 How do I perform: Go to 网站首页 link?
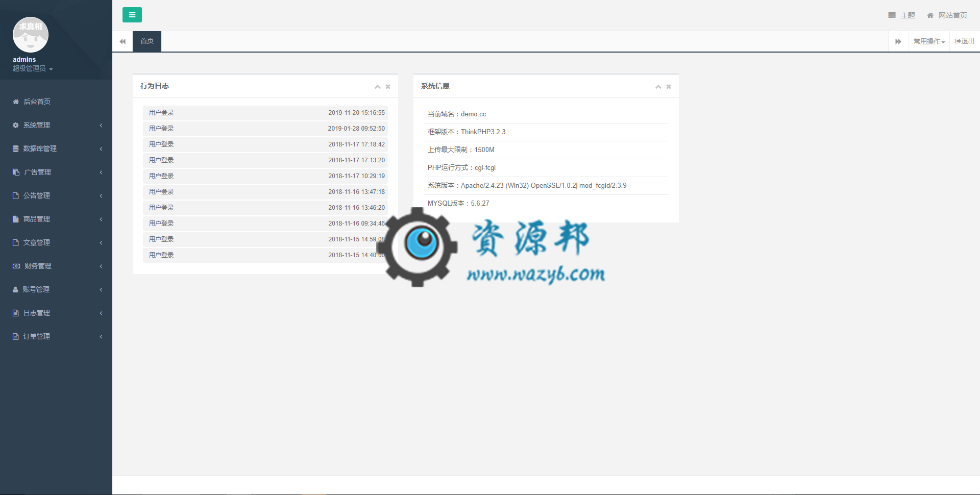click(x=947, y=15)
